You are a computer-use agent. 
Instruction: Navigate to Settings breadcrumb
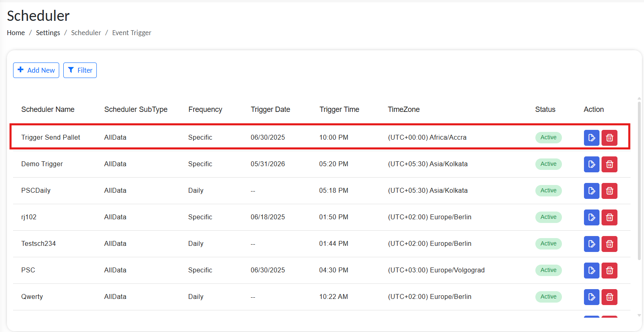pyautogui.click(x=48, y=33)
